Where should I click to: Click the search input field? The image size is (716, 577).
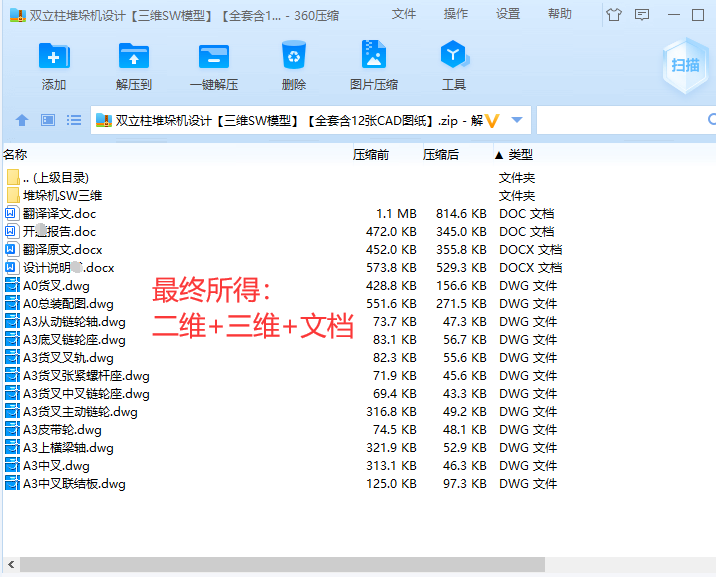click(x=626, y=120)
